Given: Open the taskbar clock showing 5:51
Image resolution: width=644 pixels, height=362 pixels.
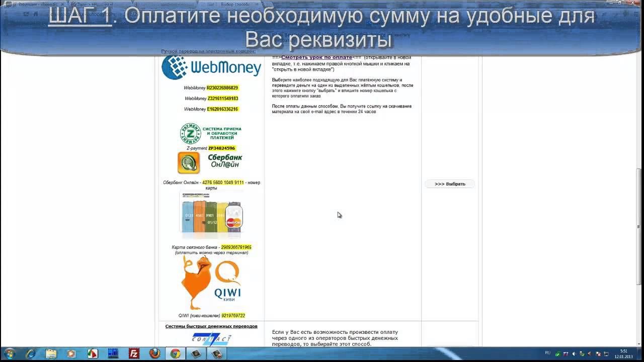Looking at the screenshot, I should coord(624,354).
